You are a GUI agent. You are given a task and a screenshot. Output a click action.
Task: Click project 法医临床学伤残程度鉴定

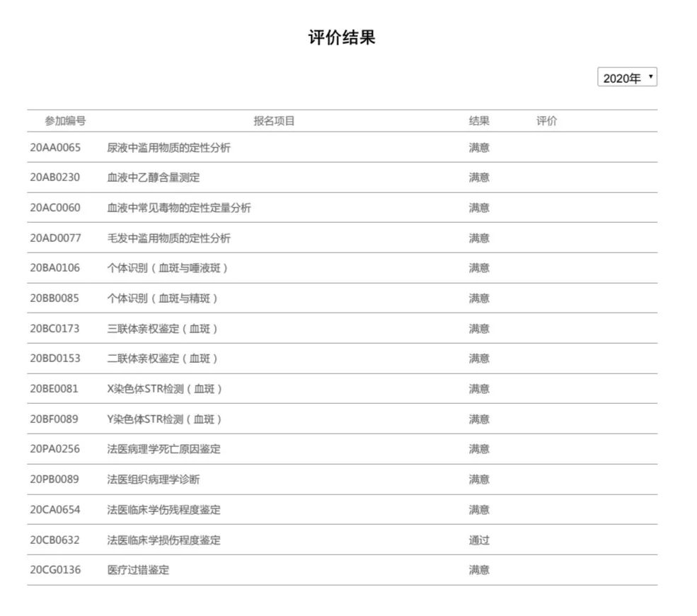click(164, 509)
